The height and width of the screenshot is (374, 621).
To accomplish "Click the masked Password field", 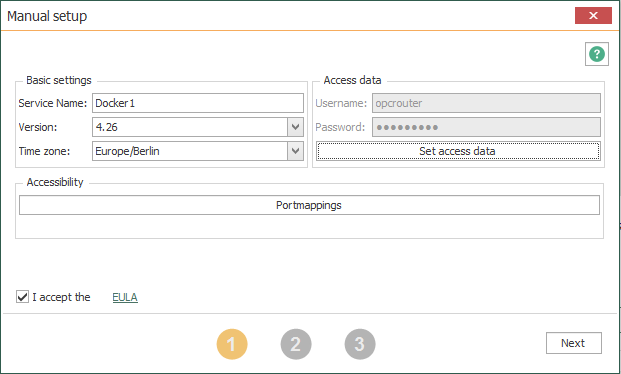I will point(486,127).
